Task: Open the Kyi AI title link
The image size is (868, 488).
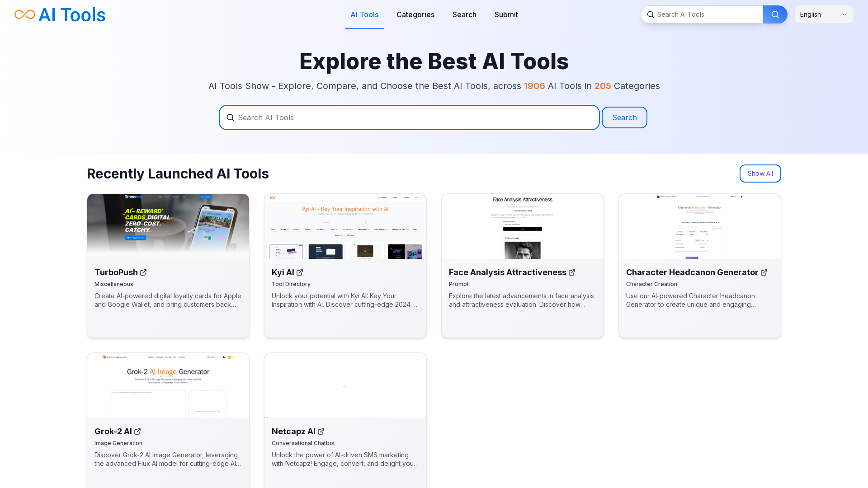Action: [x=283, y=272]
